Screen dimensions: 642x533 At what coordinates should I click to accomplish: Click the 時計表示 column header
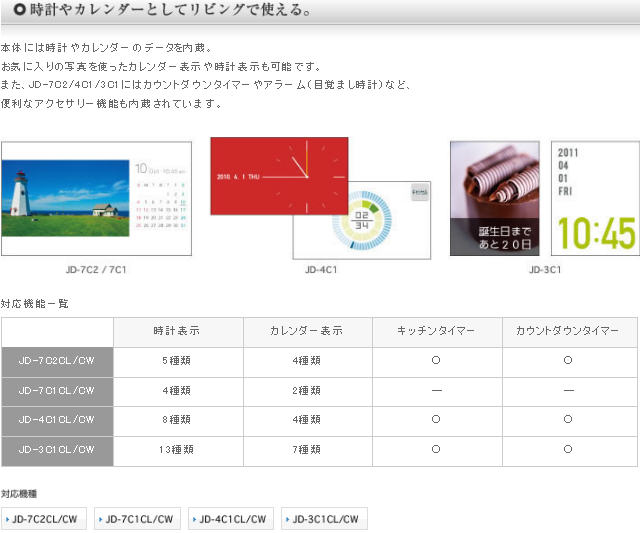pos(178,332)
